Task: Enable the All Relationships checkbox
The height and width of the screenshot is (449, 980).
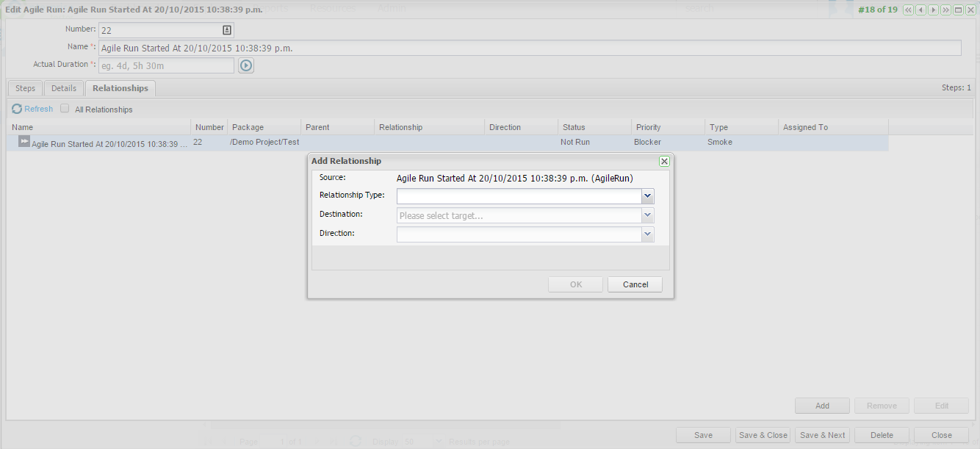Action: [x=65, y=109]
